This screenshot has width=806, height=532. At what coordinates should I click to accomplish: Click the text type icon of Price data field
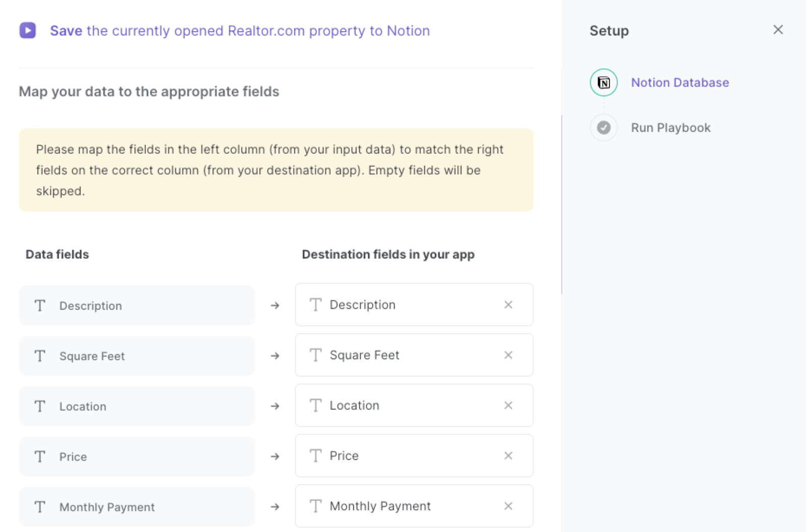coord(40,457)
